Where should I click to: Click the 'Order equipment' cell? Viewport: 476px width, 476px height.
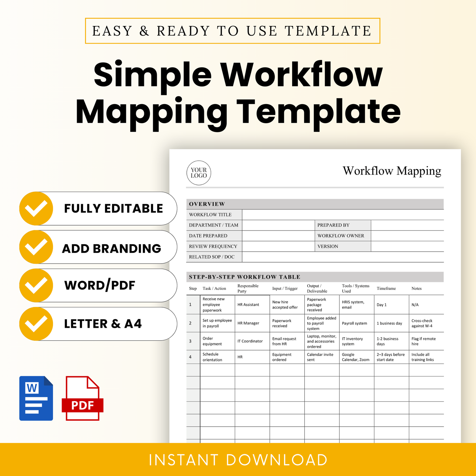click(217, 341)
